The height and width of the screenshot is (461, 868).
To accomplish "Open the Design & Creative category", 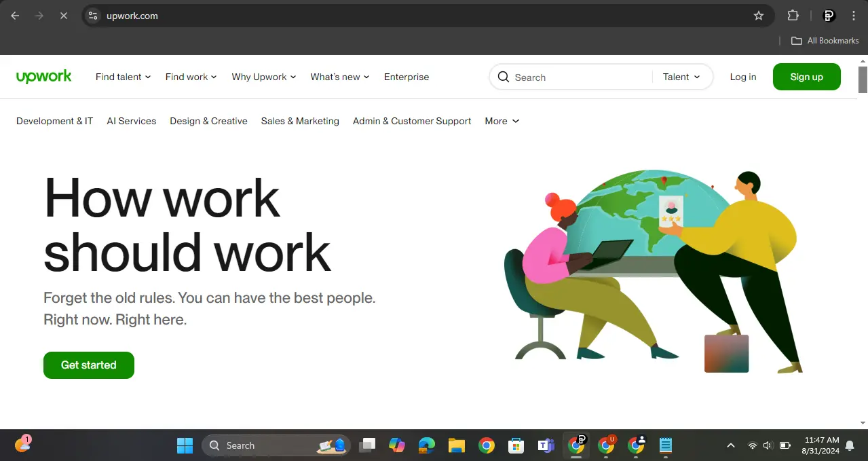I will [x=208, y=121].
